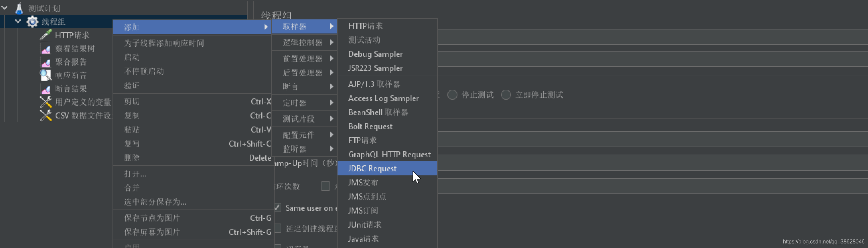Click 保存节点为图片 menu entry
This screenshot has height=248, width=868.
(x=193, y=218)
